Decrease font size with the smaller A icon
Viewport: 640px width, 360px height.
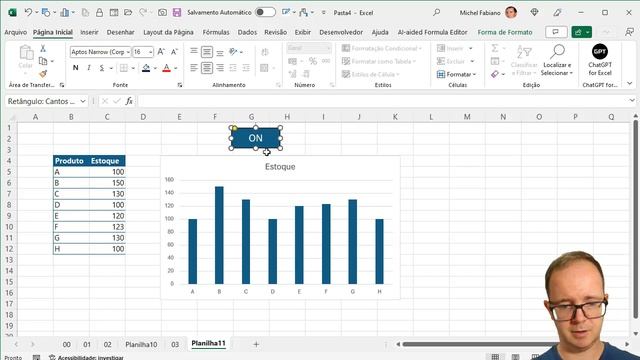174,52
